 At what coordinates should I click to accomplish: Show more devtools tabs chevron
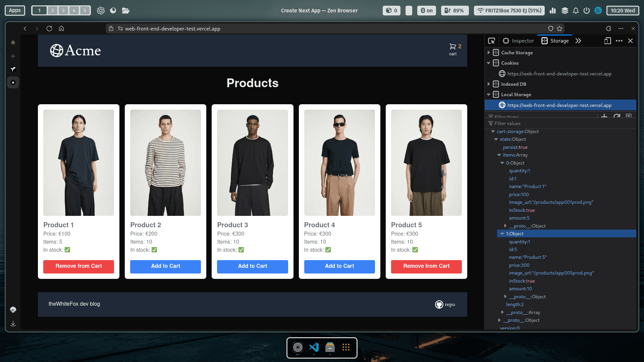pyautogui.click(x=578, y=41)
